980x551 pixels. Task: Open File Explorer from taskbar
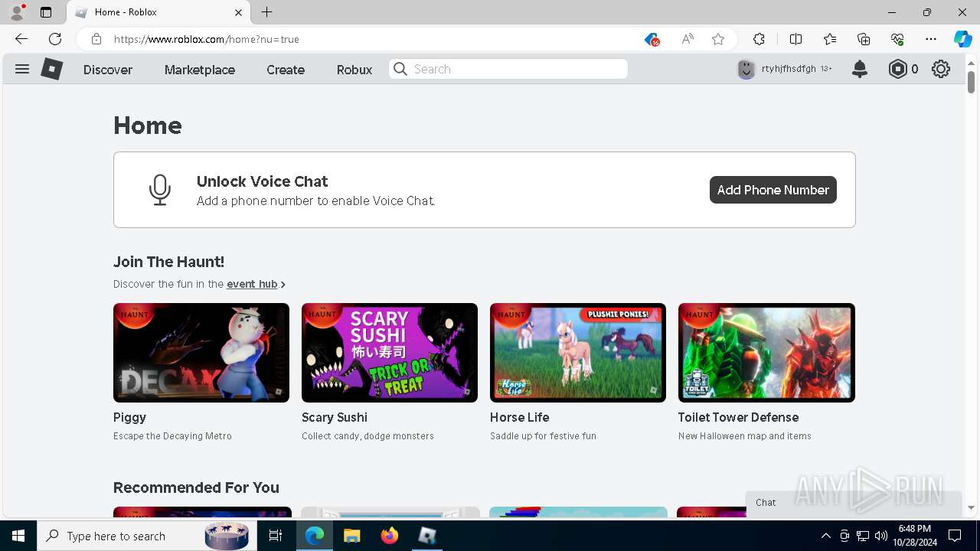click(x=351, y=536)
